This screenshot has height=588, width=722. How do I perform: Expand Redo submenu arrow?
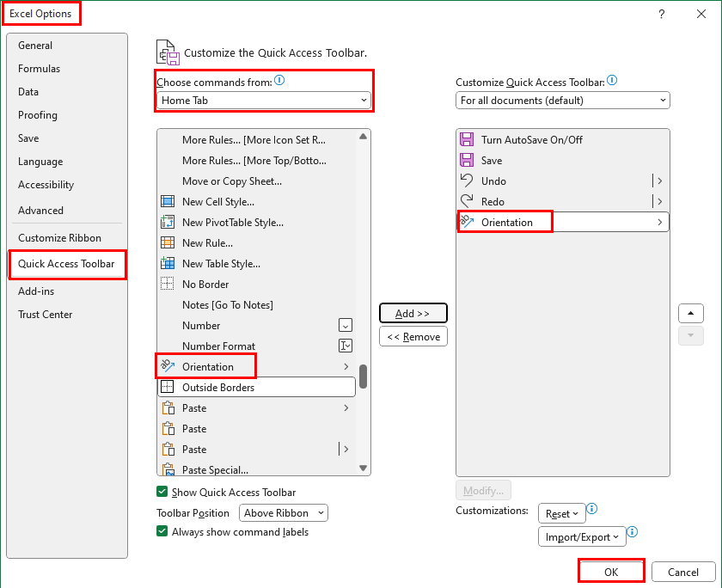(x=660, y=201)
